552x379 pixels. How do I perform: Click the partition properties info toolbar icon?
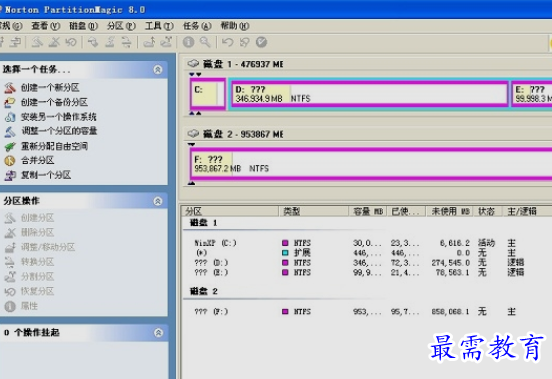point(188,42)
